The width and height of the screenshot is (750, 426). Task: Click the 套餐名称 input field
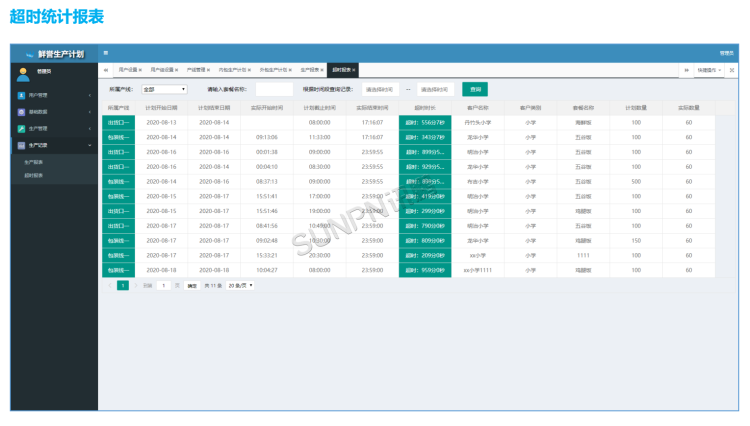pyautogui.click(x=272, y=89)
